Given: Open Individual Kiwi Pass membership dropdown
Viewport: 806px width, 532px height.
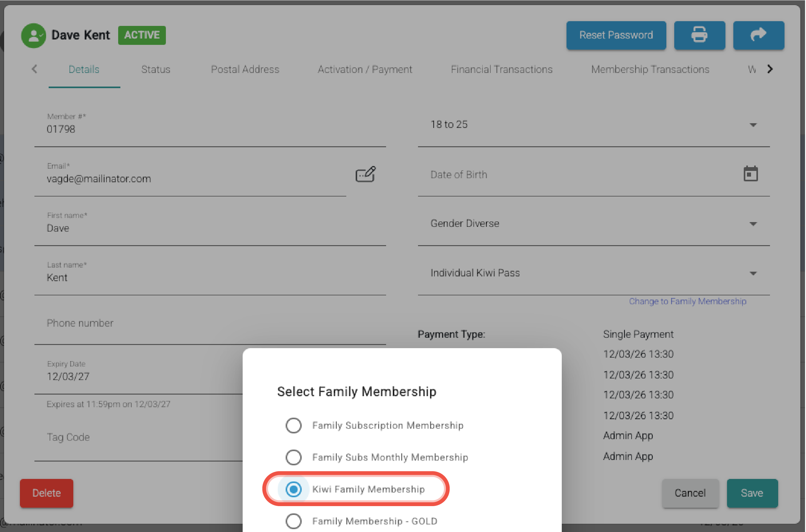Looking at the screenshot, I should (x=593, y=273).
